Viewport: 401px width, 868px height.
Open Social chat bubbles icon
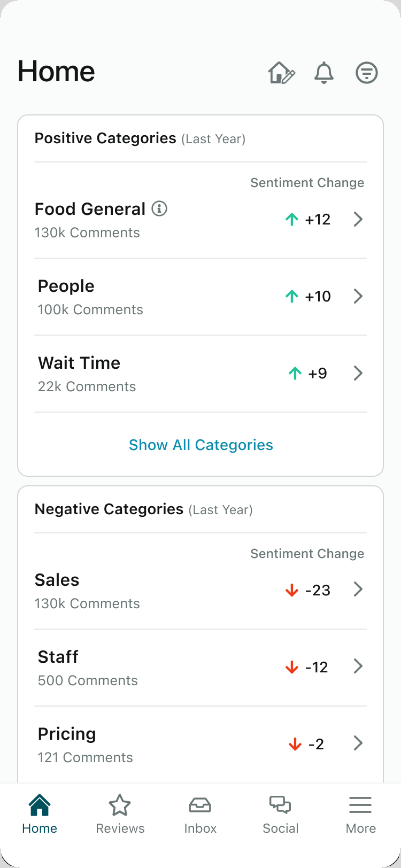point(280,805)
